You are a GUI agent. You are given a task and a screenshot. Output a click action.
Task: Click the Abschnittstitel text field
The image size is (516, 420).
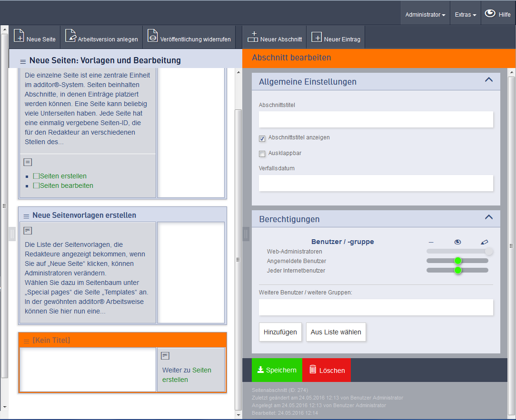(376, 119)
